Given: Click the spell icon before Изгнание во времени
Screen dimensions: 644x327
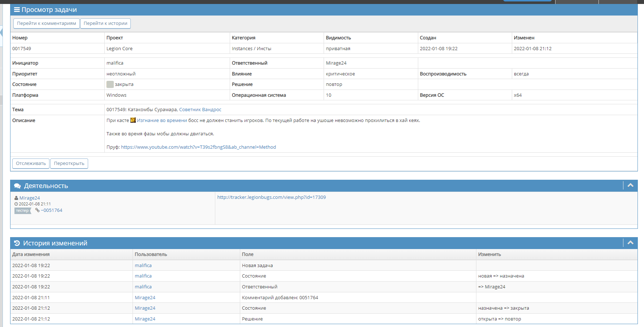Looking at the screenshot, I should coord(133,120).
